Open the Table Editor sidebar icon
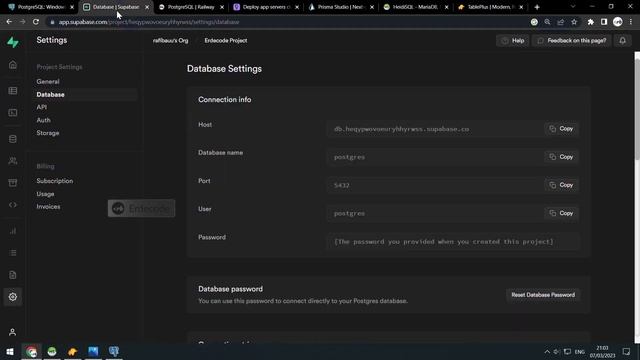 13,91
